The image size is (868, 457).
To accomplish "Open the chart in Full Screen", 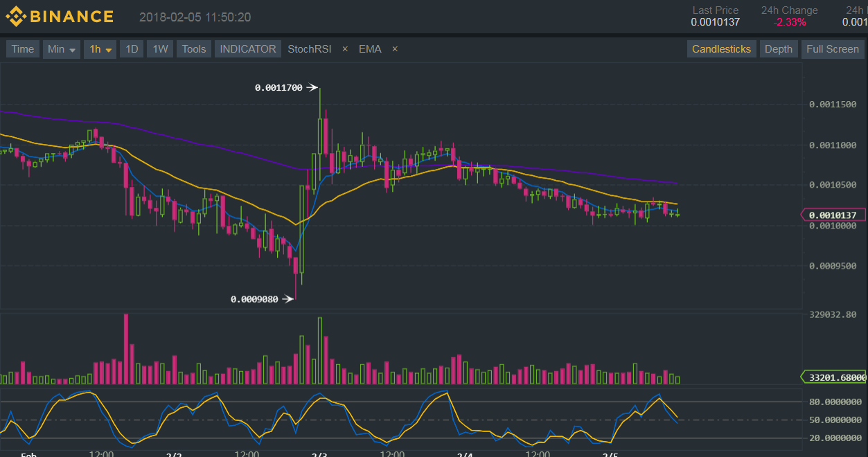I will tap(833, 49).
